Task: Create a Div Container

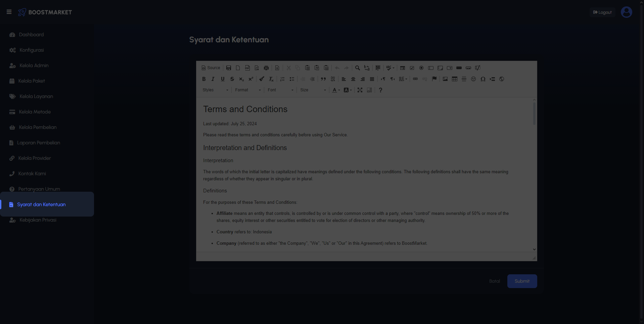Action: (x=333, y=79)
